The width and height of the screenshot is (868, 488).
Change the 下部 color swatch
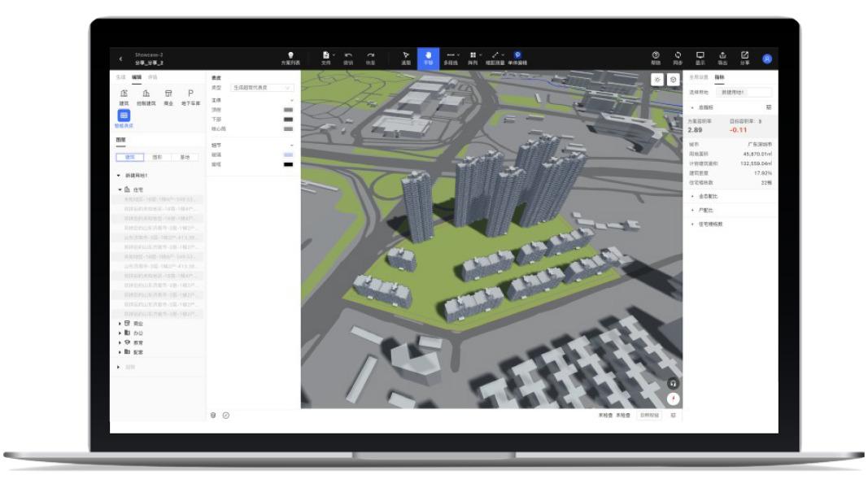(x=289, y=119)
